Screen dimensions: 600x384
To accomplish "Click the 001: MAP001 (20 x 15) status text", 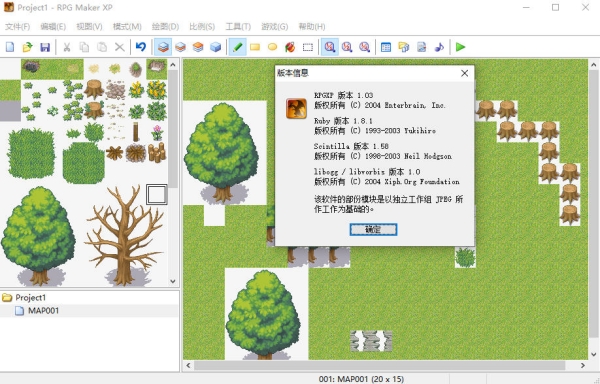I will click(x=361, y=379).
